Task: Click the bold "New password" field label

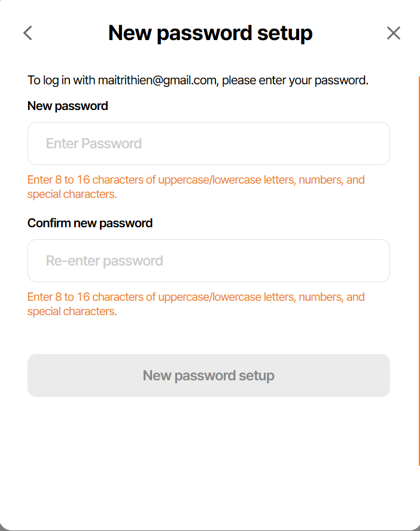Action: coord(68,106)
